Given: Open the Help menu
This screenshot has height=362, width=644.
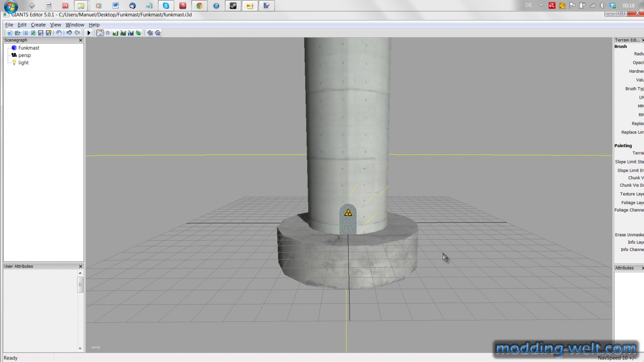Looking at the screenshot, I should (x=94, y=25).
